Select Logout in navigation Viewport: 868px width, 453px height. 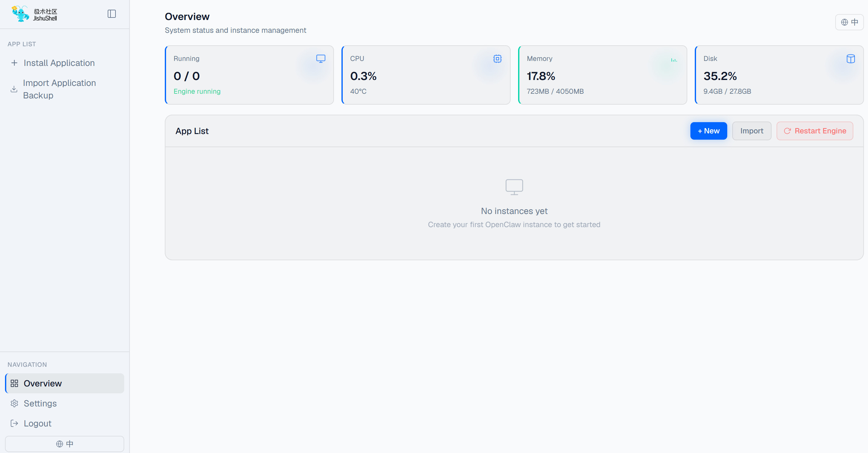click(64, 423)
